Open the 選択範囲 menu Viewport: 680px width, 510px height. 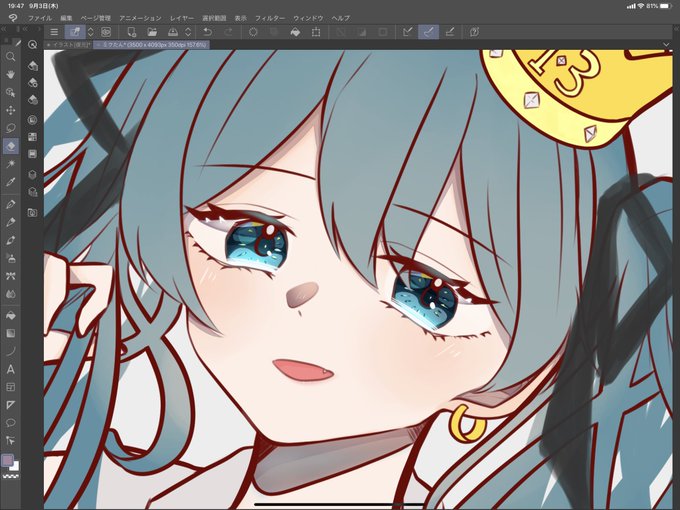[214, 18]
